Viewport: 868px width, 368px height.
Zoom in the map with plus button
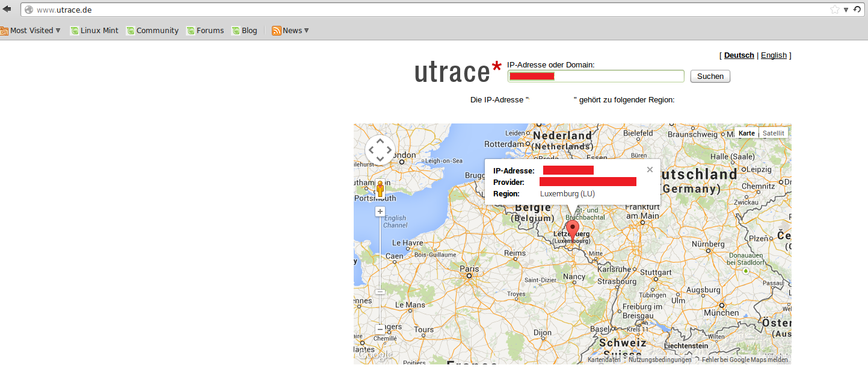click(x=380, y=211)
